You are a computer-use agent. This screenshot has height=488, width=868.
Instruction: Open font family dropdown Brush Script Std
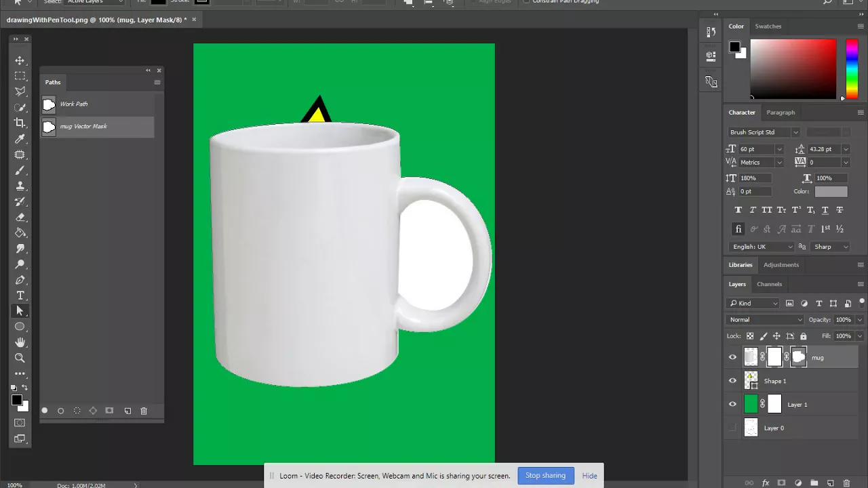click(x=795, y=132)
